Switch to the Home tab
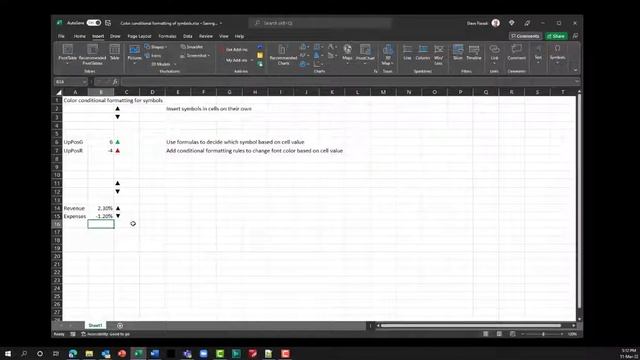 80,36
